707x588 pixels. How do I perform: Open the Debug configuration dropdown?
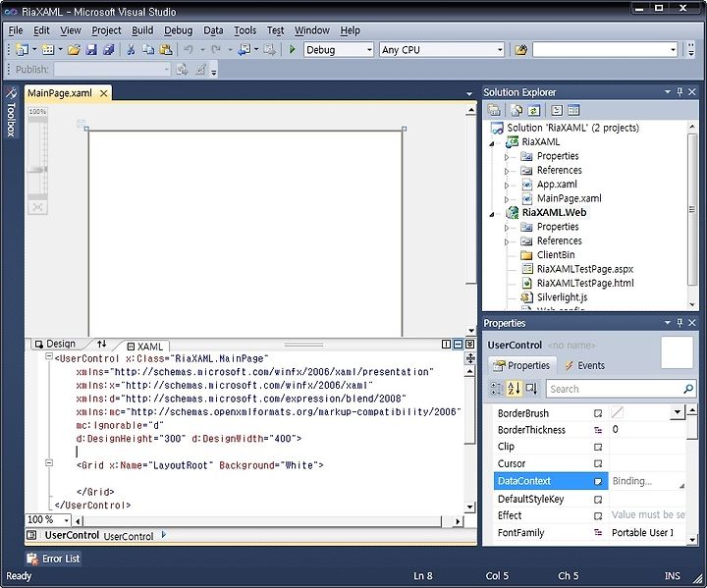[370, 50]
